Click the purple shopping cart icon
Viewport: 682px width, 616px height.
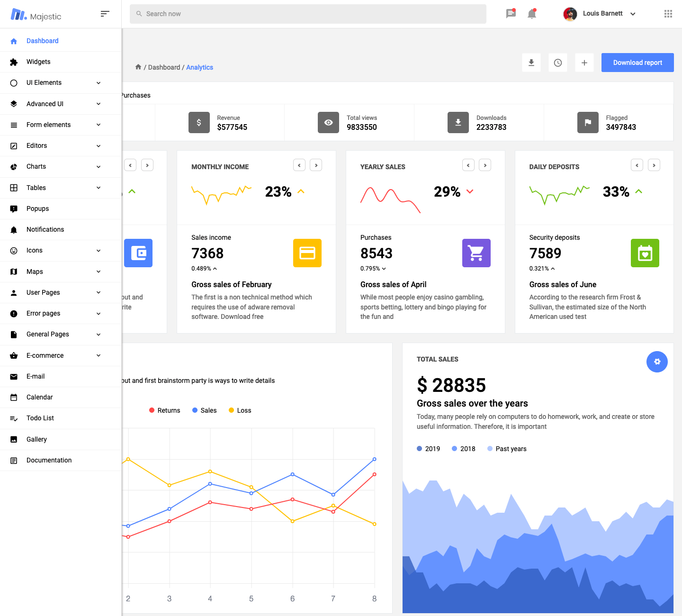(476, 253)
